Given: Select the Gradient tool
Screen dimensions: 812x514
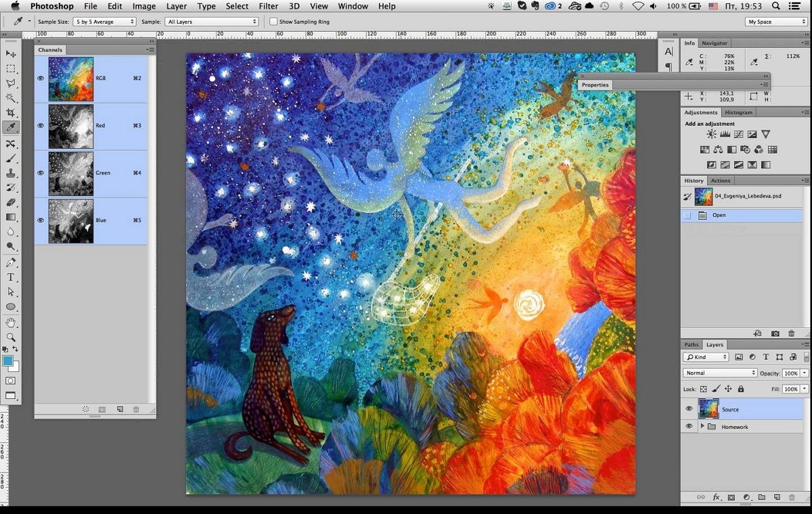Looking at the screenshot, I should 11,217.
